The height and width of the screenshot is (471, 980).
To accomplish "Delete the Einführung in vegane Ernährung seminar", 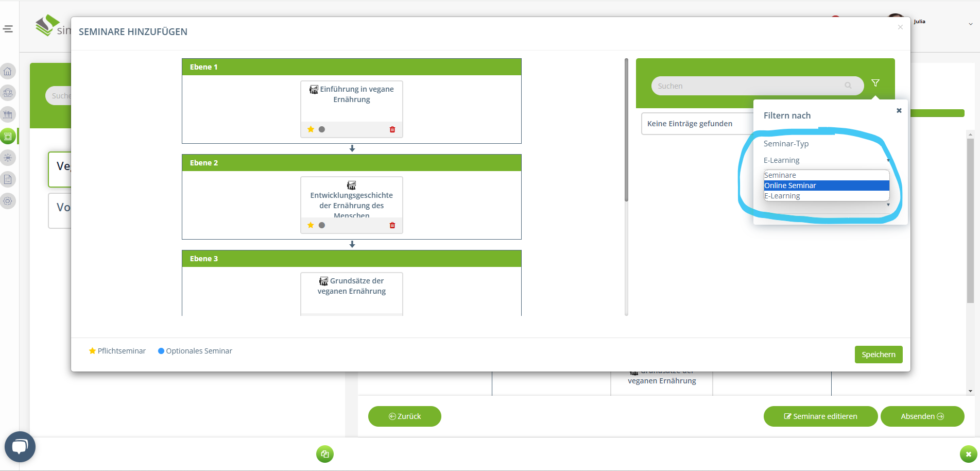I will [x=392, y=129].
